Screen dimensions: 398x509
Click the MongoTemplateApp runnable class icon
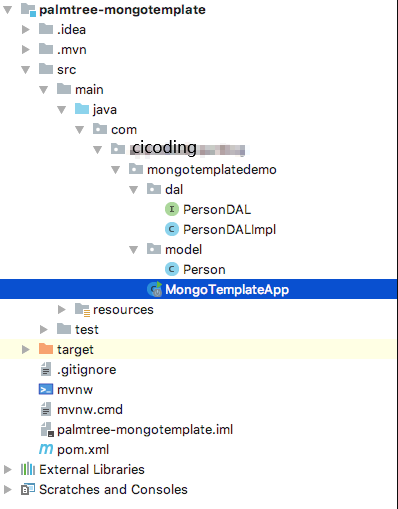click(x=155, y=289)
